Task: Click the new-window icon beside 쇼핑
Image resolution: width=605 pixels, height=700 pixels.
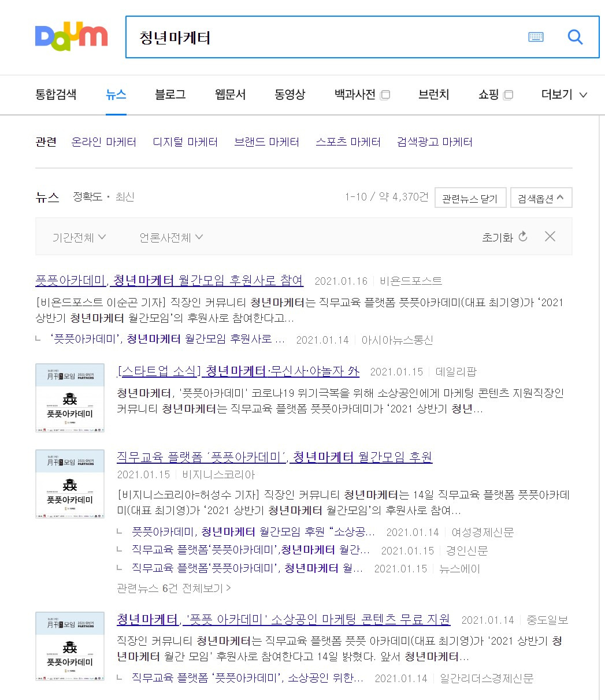Action: pyautogui.click(x=508, y=95)
